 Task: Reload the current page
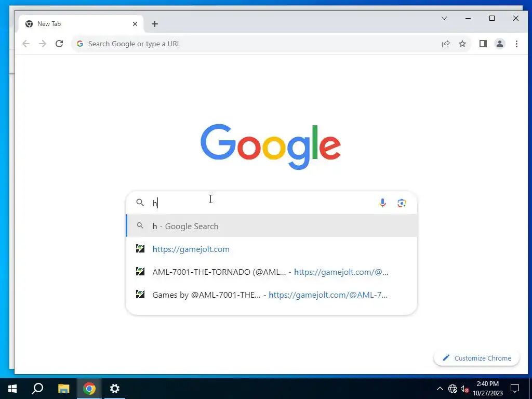(x=59, y=44)
